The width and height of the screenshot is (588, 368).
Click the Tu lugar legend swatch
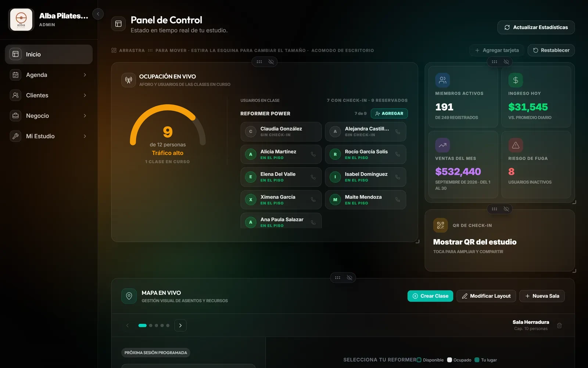[x=477, y=360]
